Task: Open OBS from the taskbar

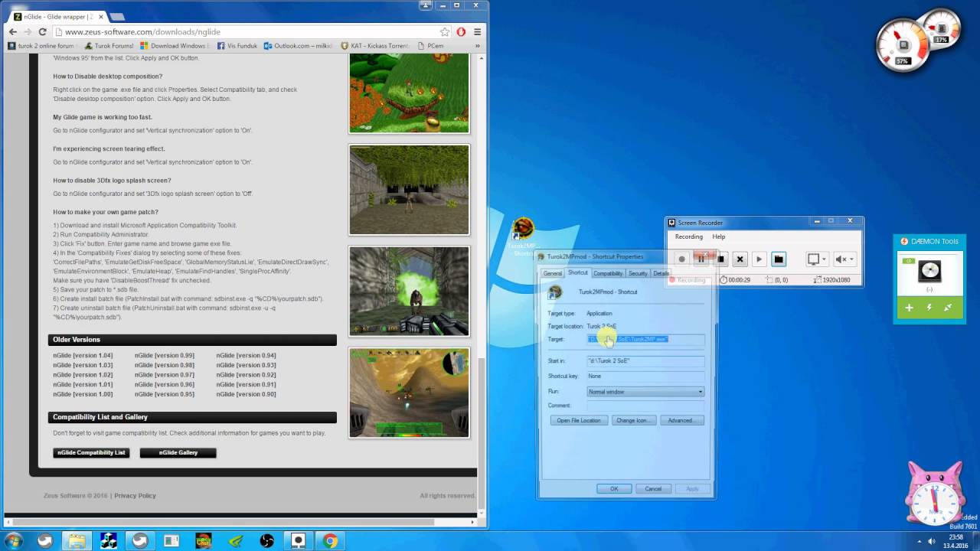Action: tap(266, 541)
